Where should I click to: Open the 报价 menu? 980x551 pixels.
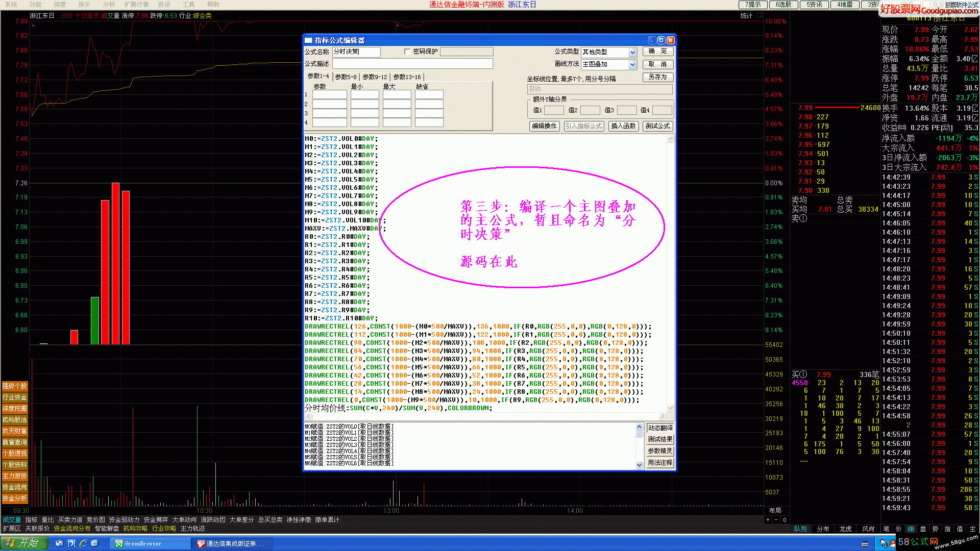pos(84,5)
